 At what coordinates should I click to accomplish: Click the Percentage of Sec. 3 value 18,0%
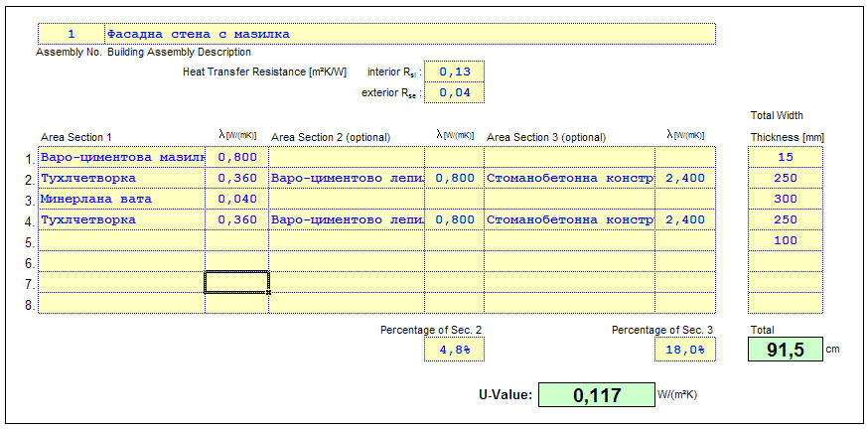tap(684, 350)
